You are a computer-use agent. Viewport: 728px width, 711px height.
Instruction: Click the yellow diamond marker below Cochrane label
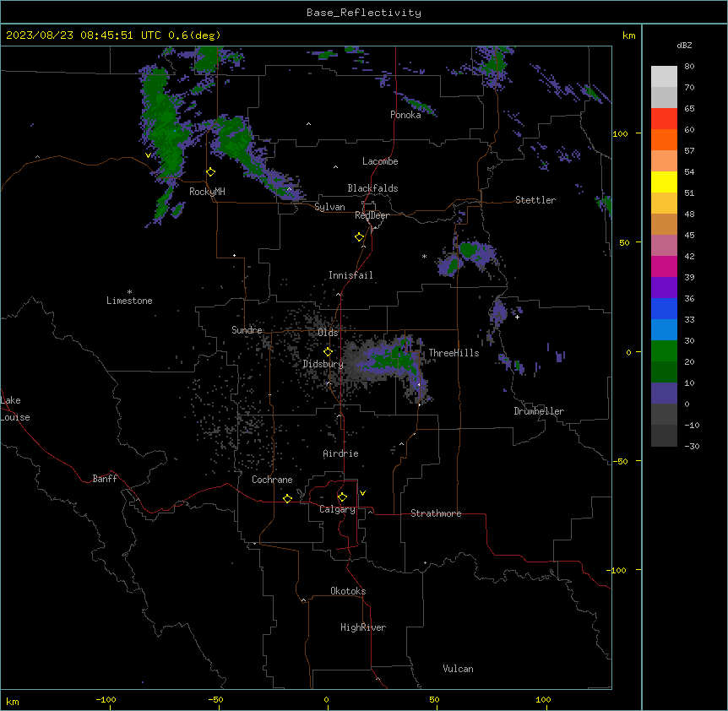[288, 498]
